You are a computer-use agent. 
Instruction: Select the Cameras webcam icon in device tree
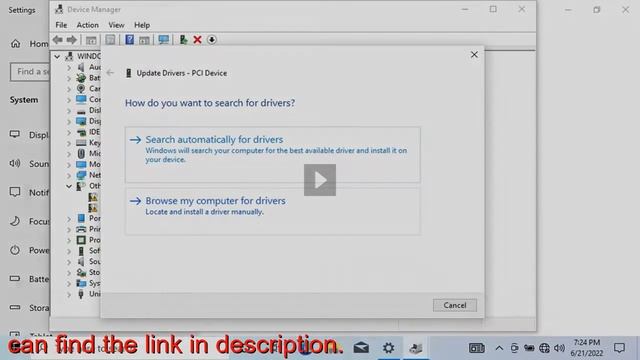click(x=81, y=88)
